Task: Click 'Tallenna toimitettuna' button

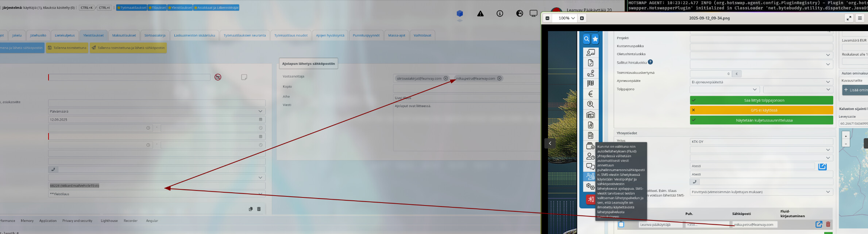Action: coord(67,48)
